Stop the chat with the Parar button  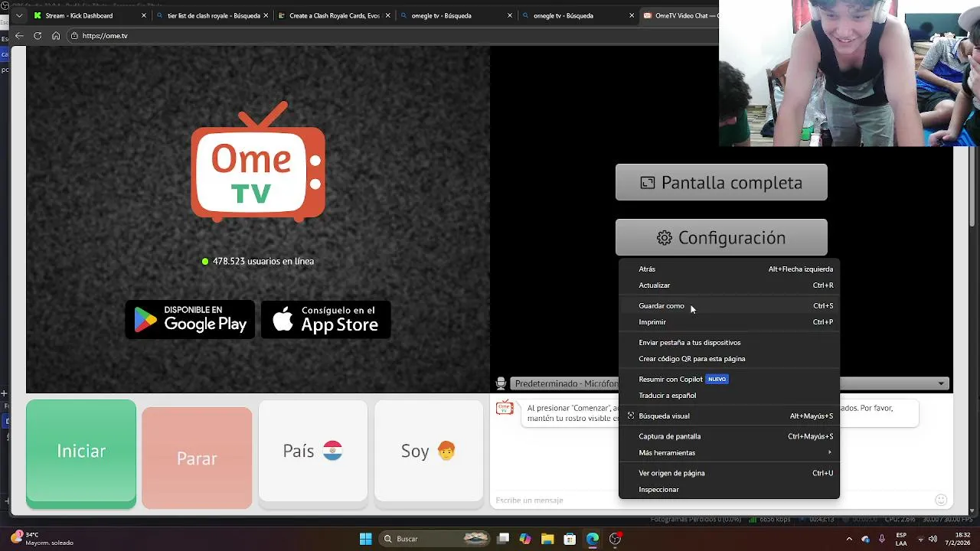[x=197, y=458]
